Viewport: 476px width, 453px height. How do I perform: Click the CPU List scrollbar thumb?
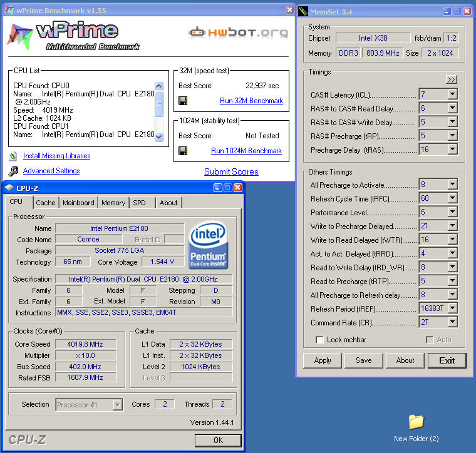pyautogui.click(x=159, y=104)
